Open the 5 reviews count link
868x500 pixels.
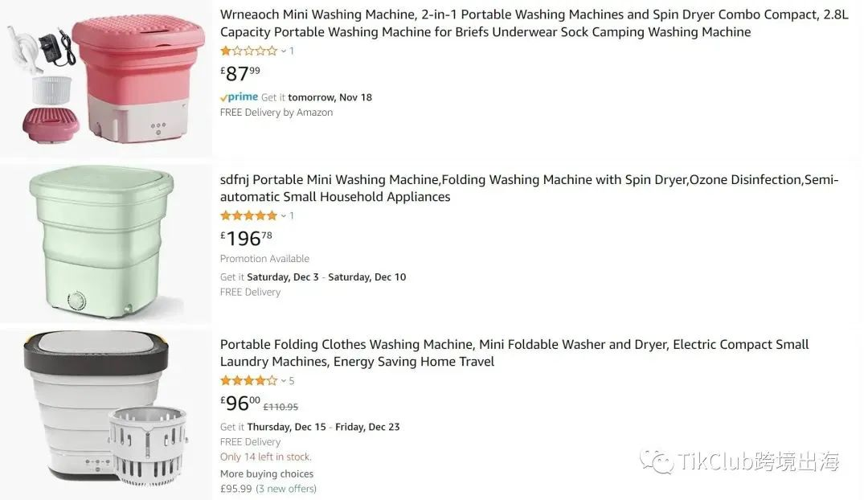292,380
